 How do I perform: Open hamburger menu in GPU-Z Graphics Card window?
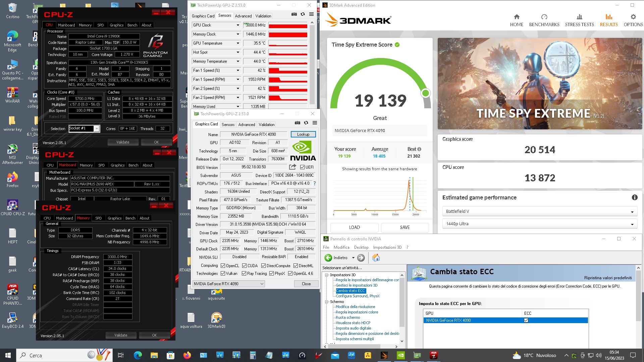(x=315, y=123)
